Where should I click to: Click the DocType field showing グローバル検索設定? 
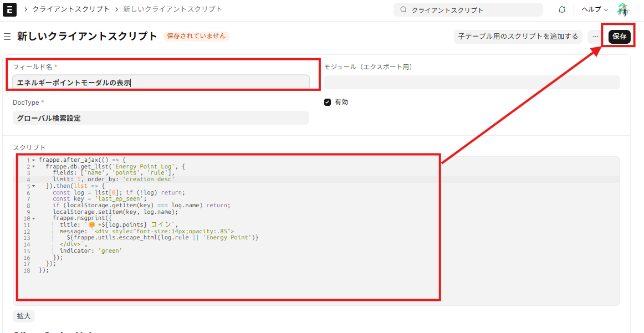point(161,118)
